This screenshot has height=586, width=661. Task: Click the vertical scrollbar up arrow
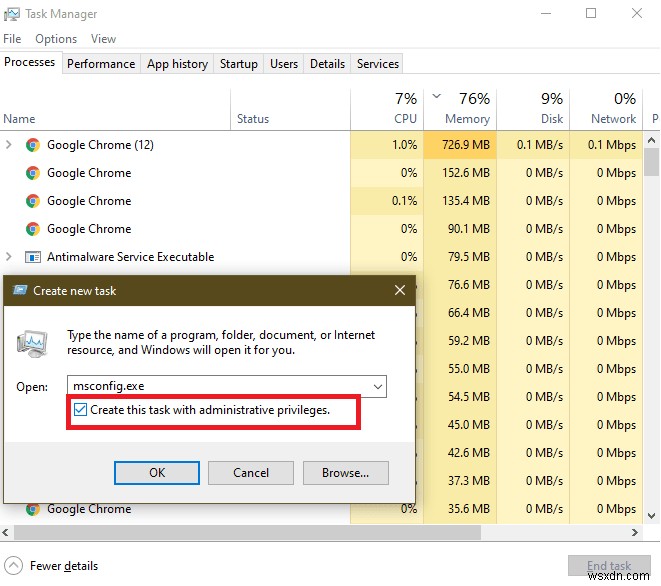click(651, 140)
